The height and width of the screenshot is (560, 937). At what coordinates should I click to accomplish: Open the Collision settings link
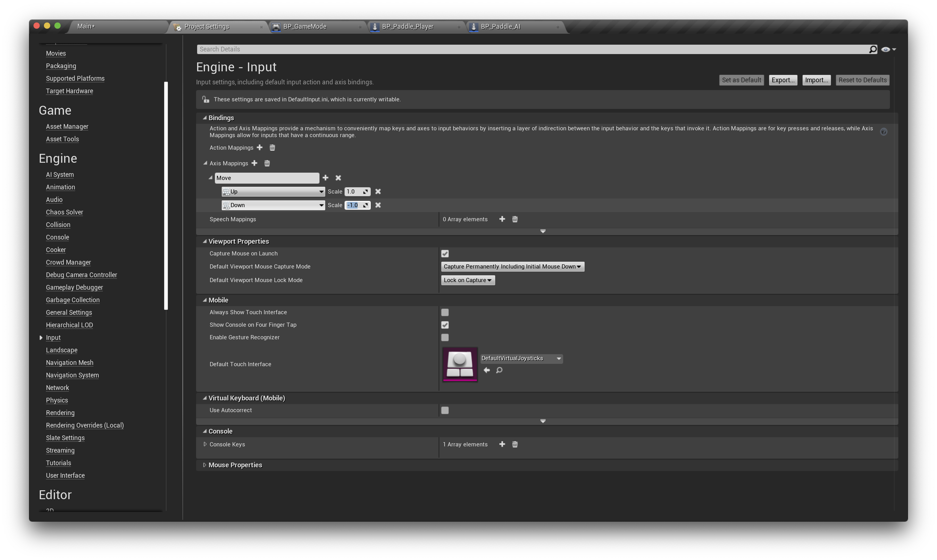tap(58, 225)
